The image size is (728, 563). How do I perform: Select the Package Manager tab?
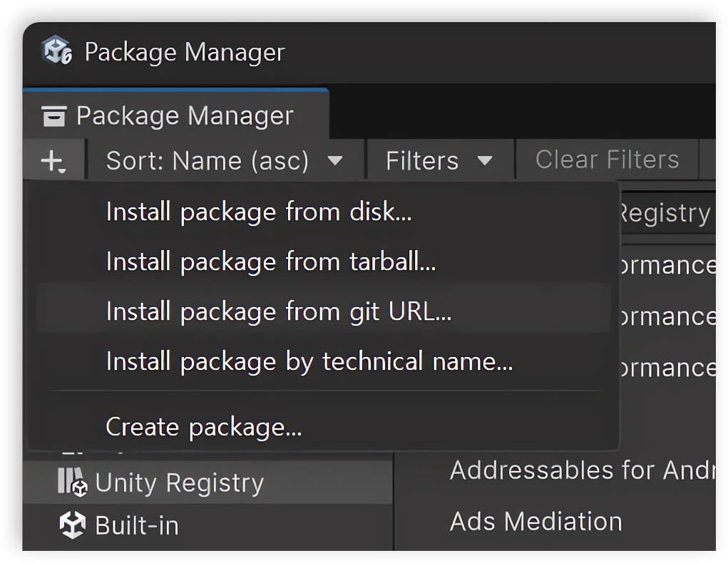coord(176,115)
